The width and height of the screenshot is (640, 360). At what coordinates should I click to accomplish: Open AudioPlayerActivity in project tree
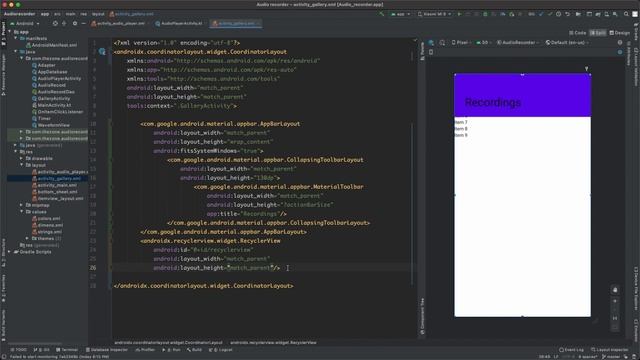(56, 78)
